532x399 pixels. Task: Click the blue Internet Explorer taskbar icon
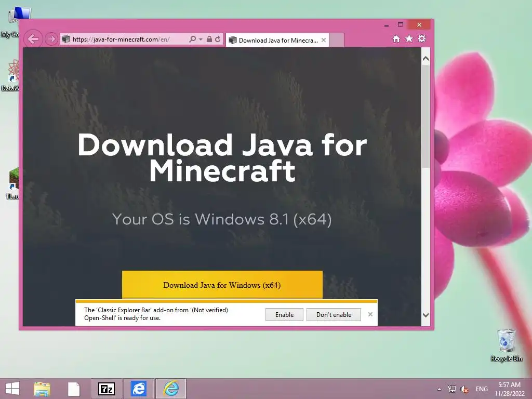coord(138,389)
